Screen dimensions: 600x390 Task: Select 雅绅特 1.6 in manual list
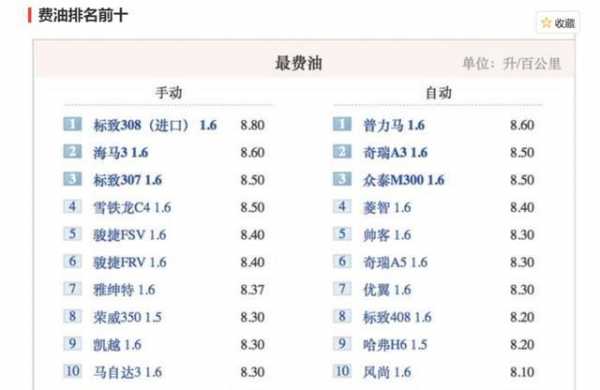(125, 290)
